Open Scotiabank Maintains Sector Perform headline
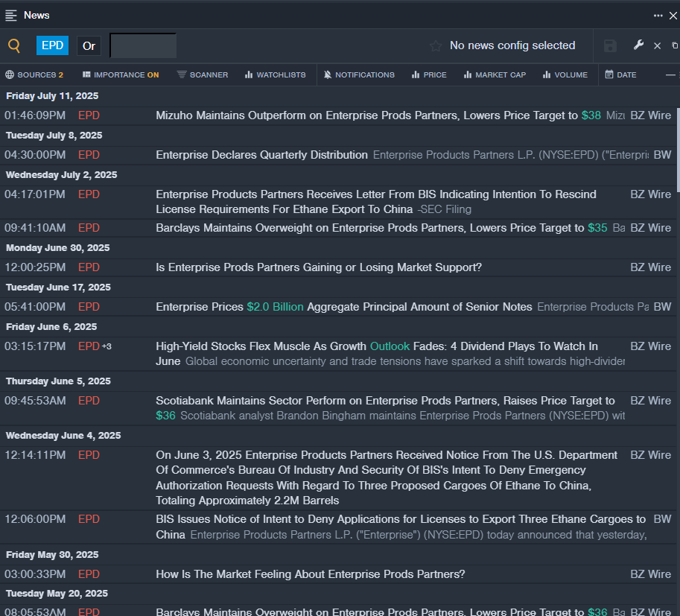Image resolution: width=680 pixels, height=616 pixels. coord(385,407)
